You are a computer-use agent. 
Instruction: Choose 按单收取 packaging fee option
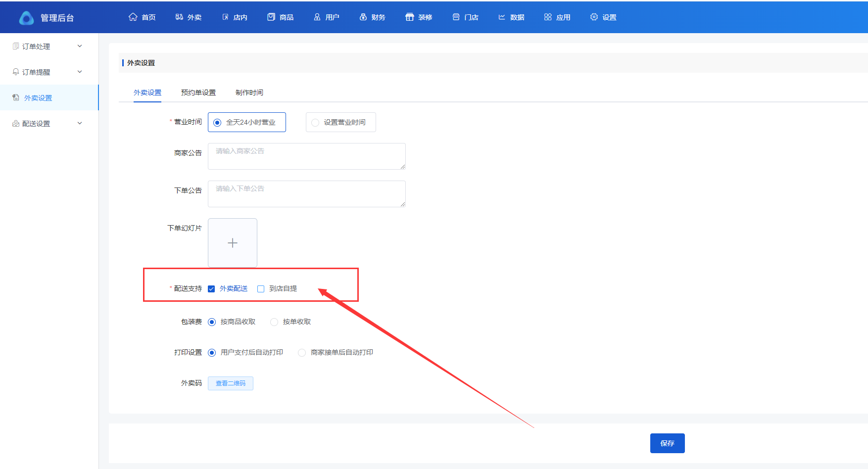tap(274, 322)
